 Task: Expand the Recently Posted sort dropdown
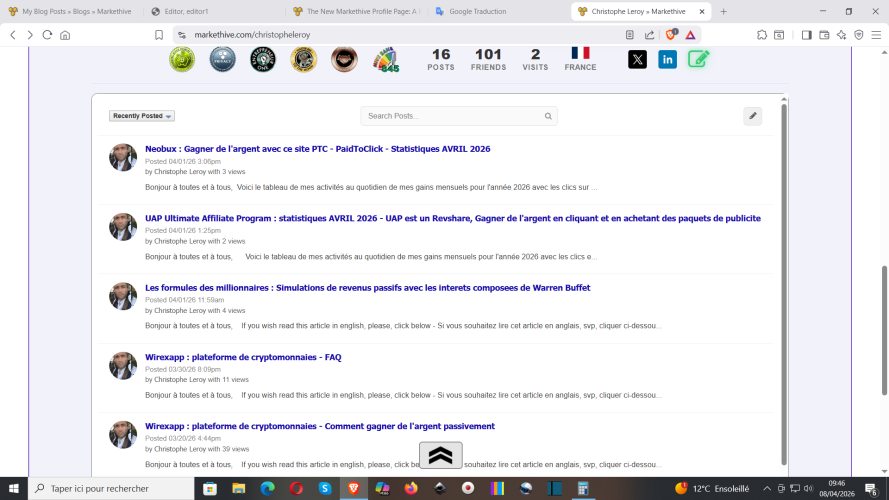[x=141, y=116]
